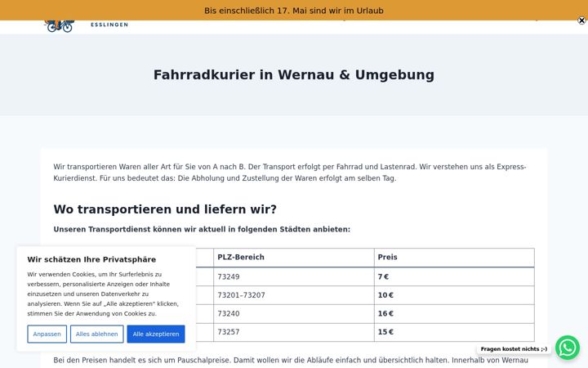Click the ESSLINGEN logo text
Screen dimensions: 588x368
click(109, 25)
